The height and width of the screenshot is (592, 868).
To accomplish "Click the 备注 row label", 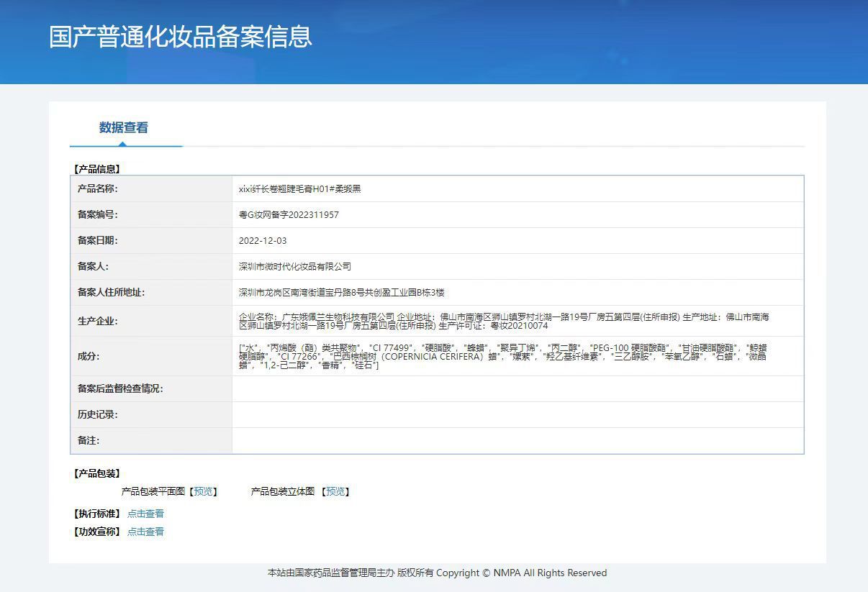I will pyautogui.click(x=89, y=440).
